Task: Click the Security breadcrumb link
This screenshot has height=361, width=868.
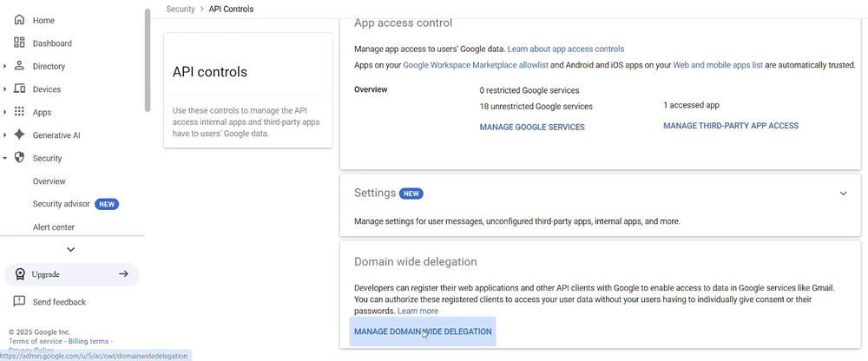Action: [181, 9]
